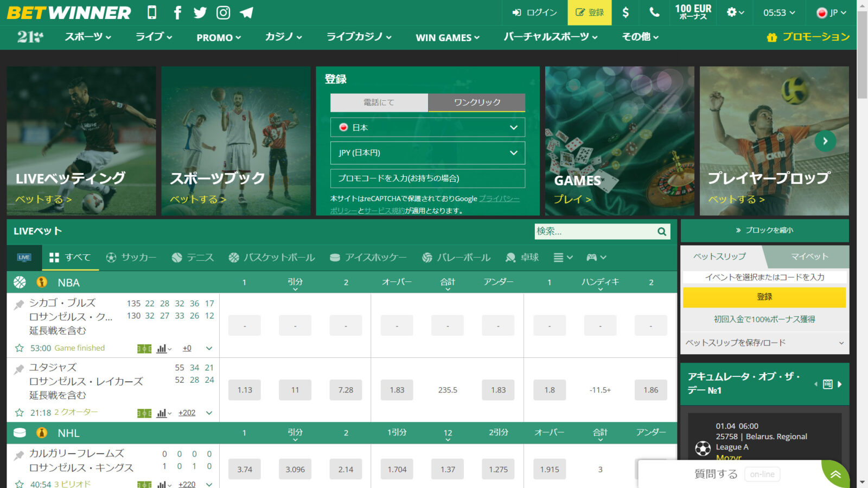Click the 21 years anniversary icon
The width and height of the screenshot is (868, 488).
coord(30,37)
